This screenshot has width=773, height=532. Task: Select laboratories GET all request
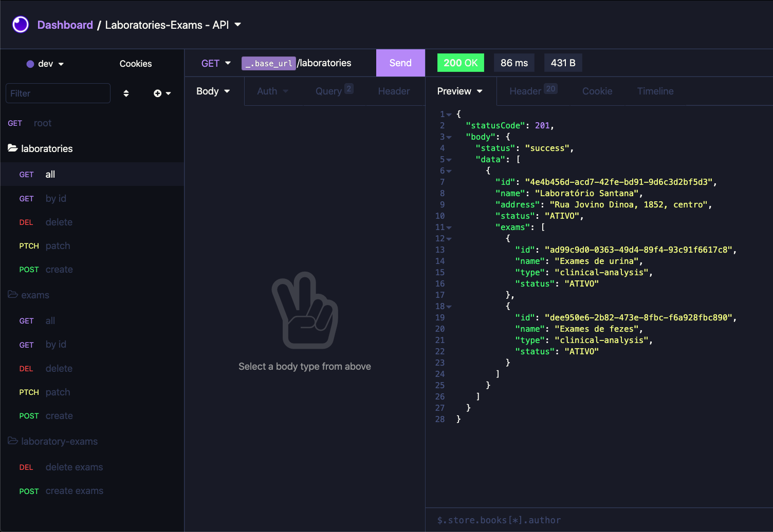93,174
